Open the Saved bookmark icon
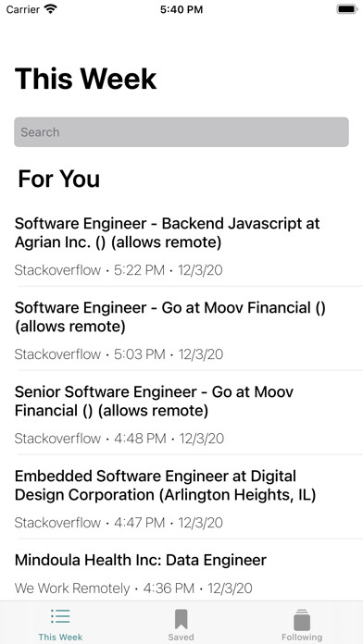Image resolution: width=363 pixels, height=644 pixels. tap(181, 619)
